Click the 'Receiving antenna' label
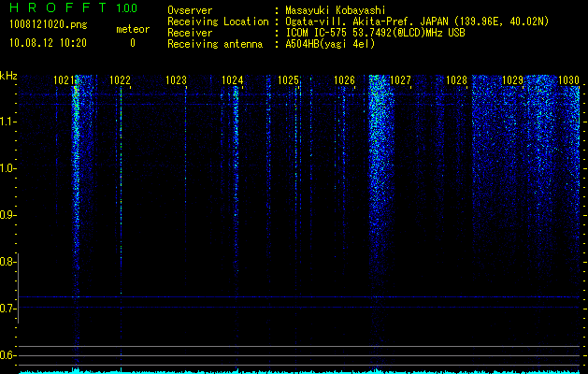 (x=215, y=44)
